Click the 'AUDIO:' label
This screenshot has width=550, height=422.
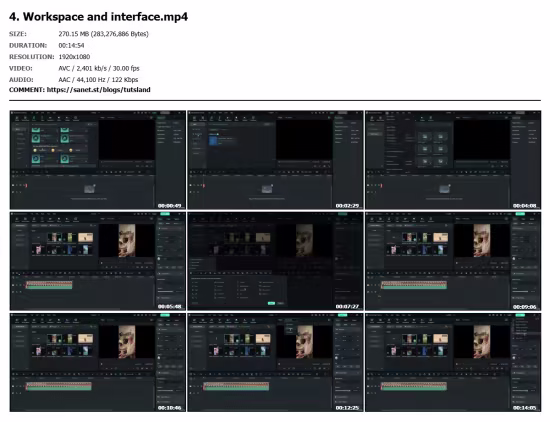[21, 80]
